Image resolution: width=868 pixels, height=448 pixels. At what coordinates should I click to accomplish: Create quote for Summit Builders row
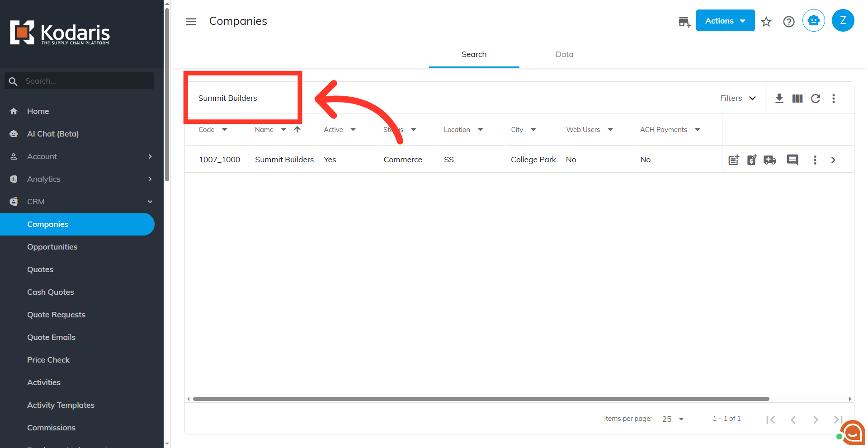pyautogui.click(x=751, y=160)
